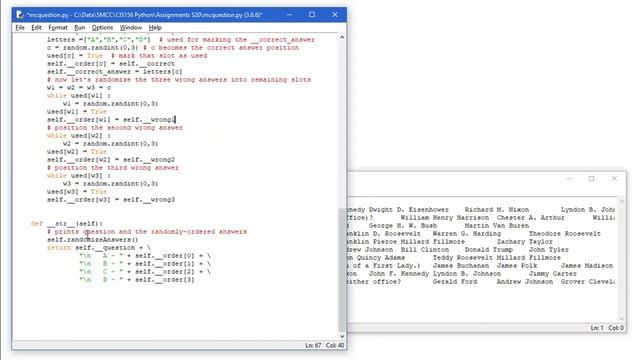Viewport: 640px width, 360px height.
Task: Click the 'return self.__question + \' line
Action: 99,248
